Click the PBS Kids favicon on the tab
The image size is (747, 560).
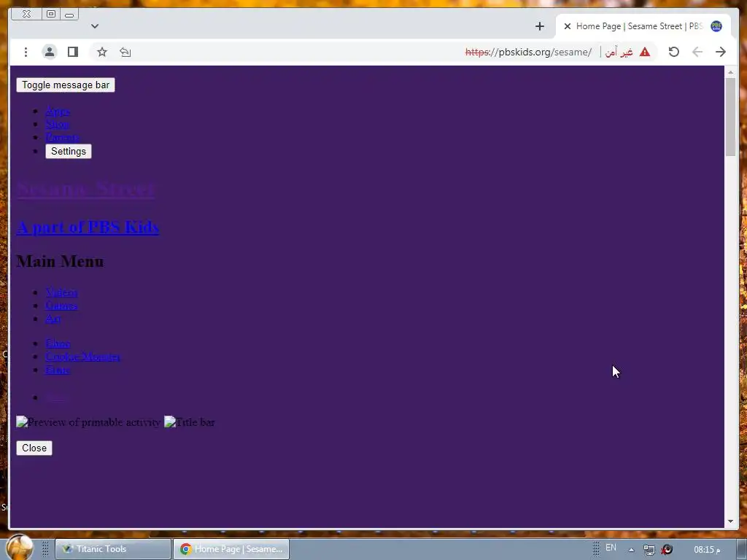(716, 26)
